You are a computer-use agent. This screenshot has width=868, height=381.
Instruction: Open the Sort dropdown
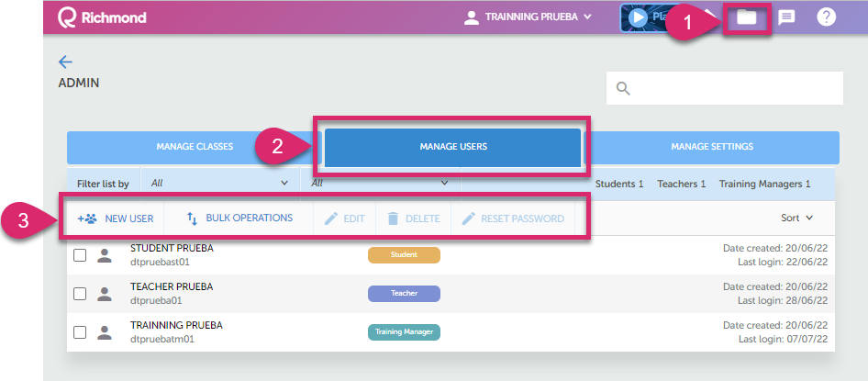(796, 219)
